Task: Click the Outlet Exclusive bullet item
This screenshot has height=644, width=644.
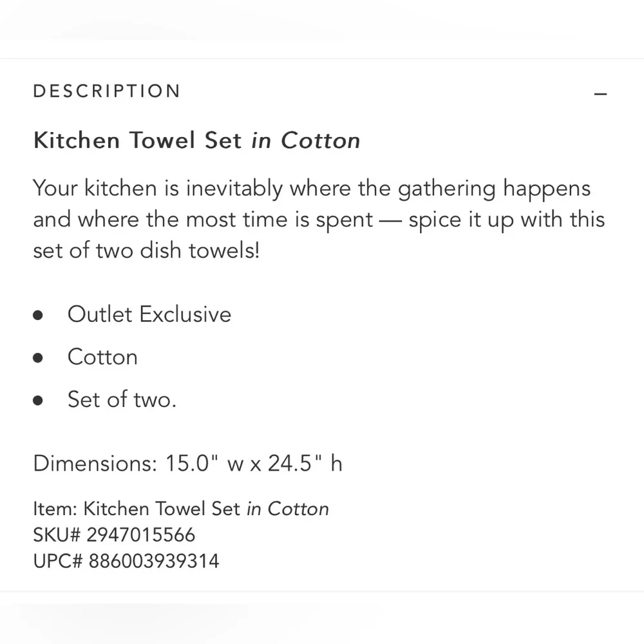Action: pyautogui.click(x=149, y=315)
